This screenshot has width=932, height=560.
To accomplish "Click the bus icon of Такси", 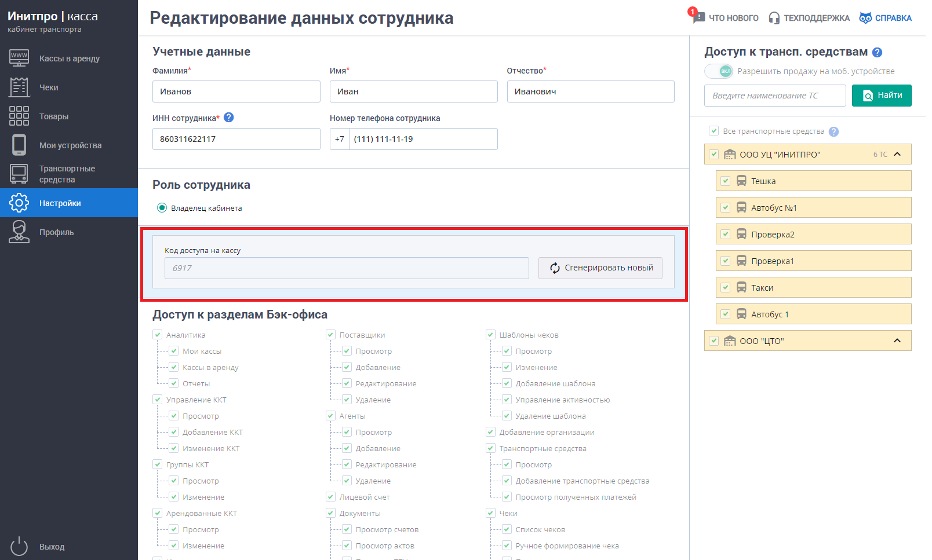I will [x=741, y=287].
